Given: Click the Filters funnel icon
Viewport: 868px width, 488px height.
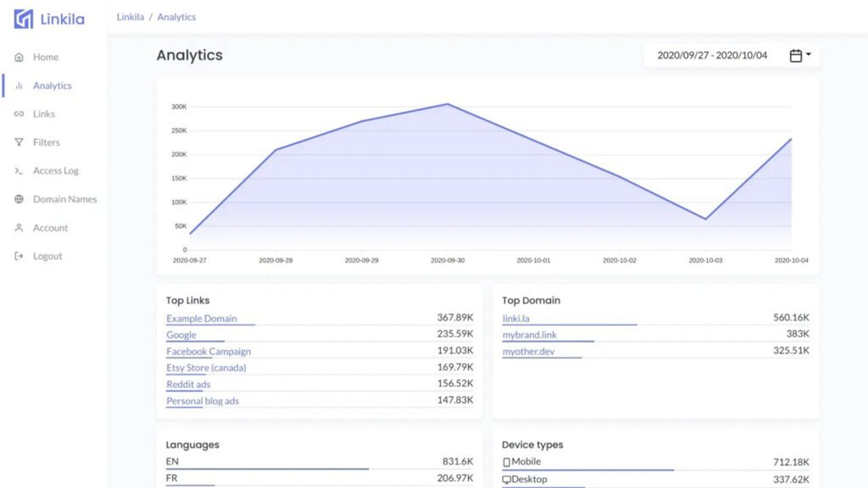Looking at the screenshot, I should click(x=19, y=142).
